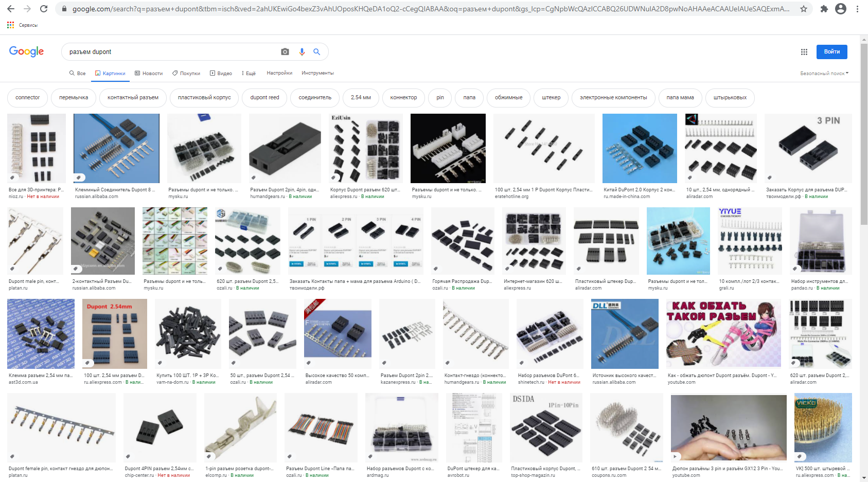Open the colorful Dupont Line jumper wires image
The width and height of the screenshot is (868, 482).
(x=321, y=427)
